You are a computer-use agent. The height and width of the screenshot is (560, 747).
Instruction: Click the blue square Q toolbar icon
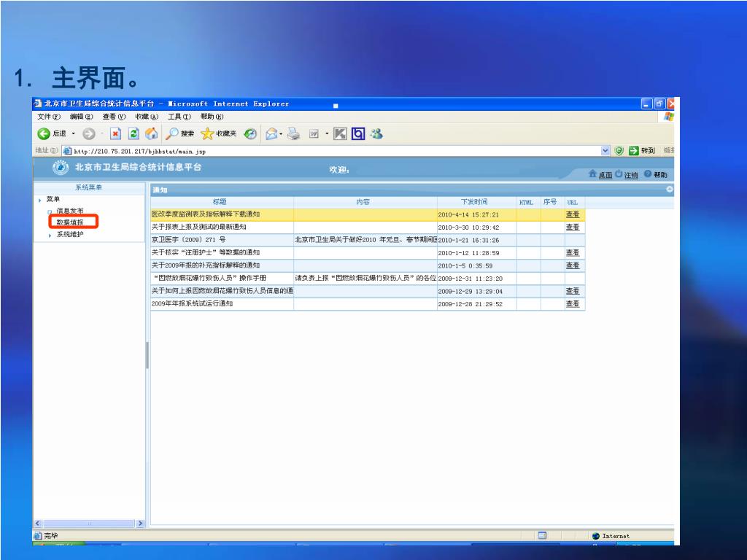tap(358, 134)
